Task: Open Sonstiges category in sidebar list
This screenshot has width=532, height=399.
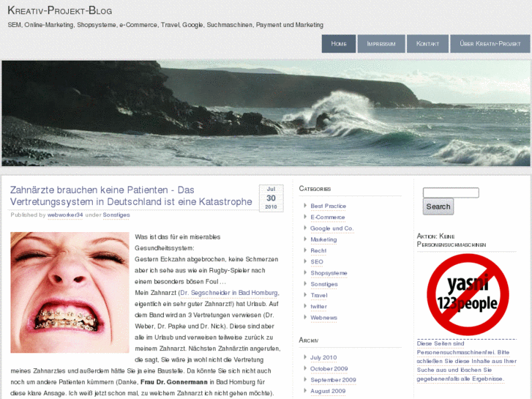Action: pyautogui.click(x=324, y=284)
